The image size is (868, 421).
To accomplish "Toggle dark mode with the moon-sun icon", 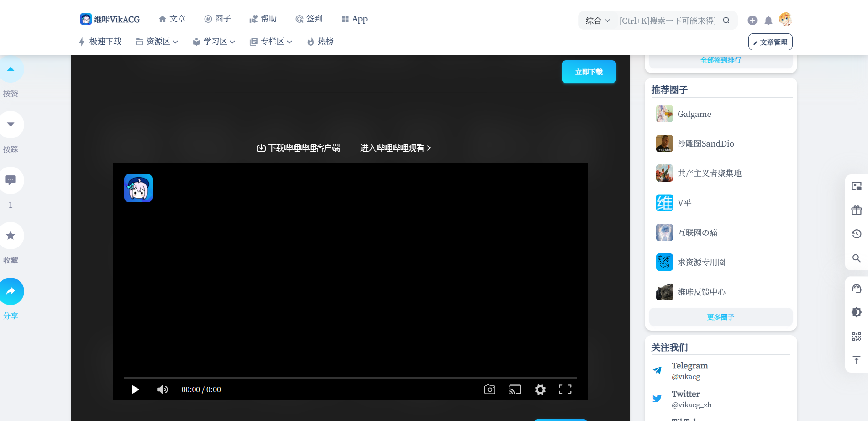I will pyautogui.click(x=856, y=312).
